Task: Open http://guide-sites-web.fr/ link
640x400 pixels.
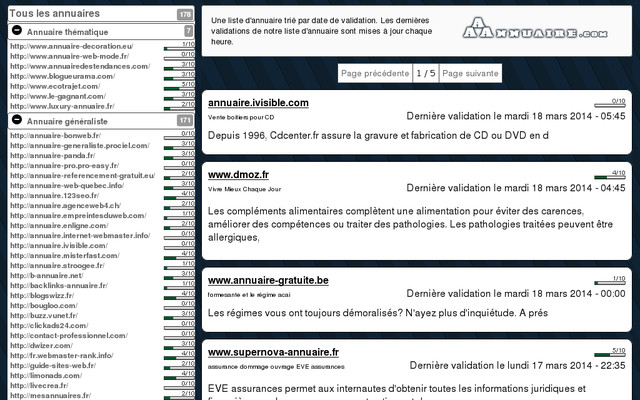Action: click(x=53, y=366)
